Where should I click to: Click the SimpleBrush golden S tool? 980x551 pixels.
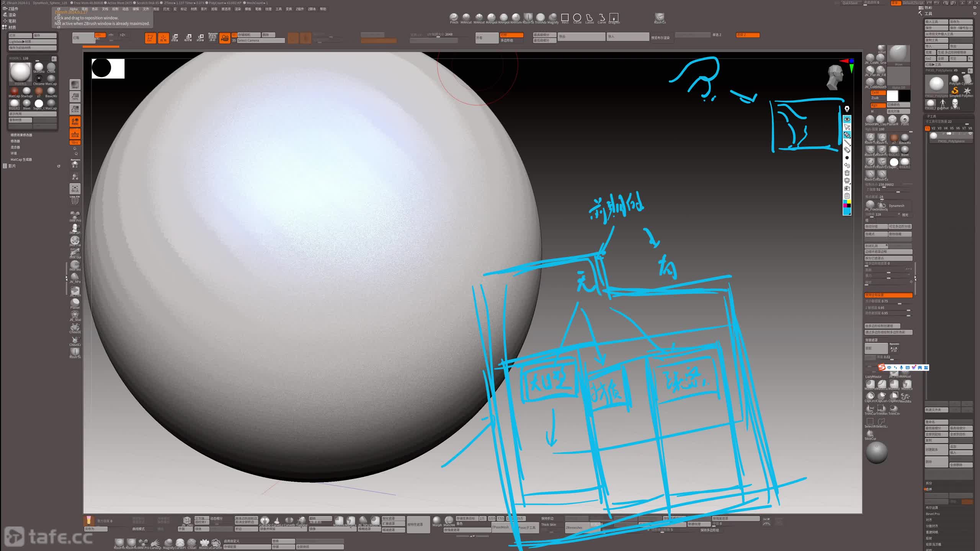click(955, 91)
